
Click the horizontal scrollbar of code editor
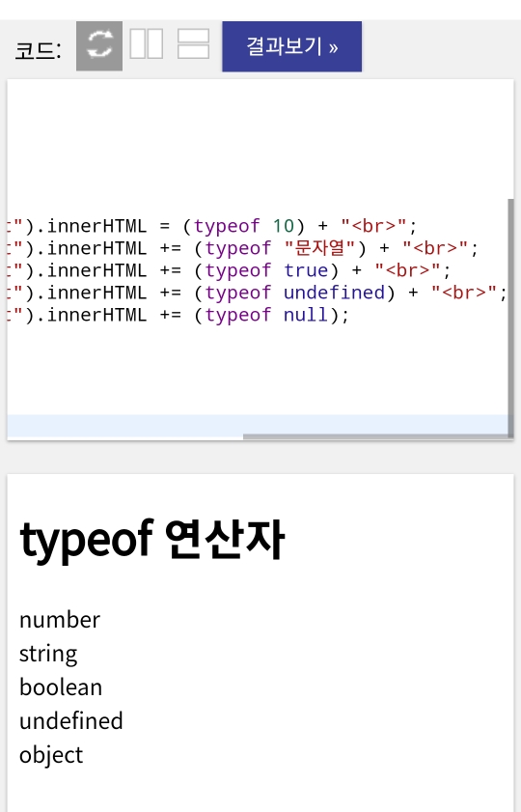click(x=376, y=437)
